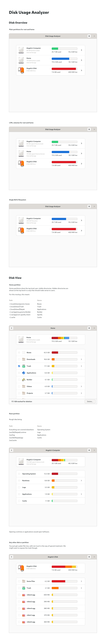Expand the Downloads row in Home window
This screenshot has width=107, height=644.
pos(81,359)
